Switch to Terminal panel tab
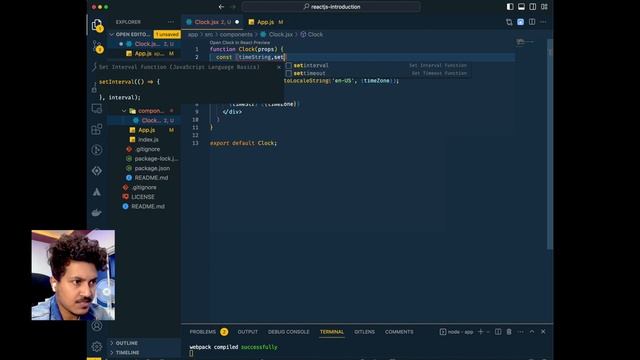The width and height of the screenshot is (640, 360). point(332,332)
